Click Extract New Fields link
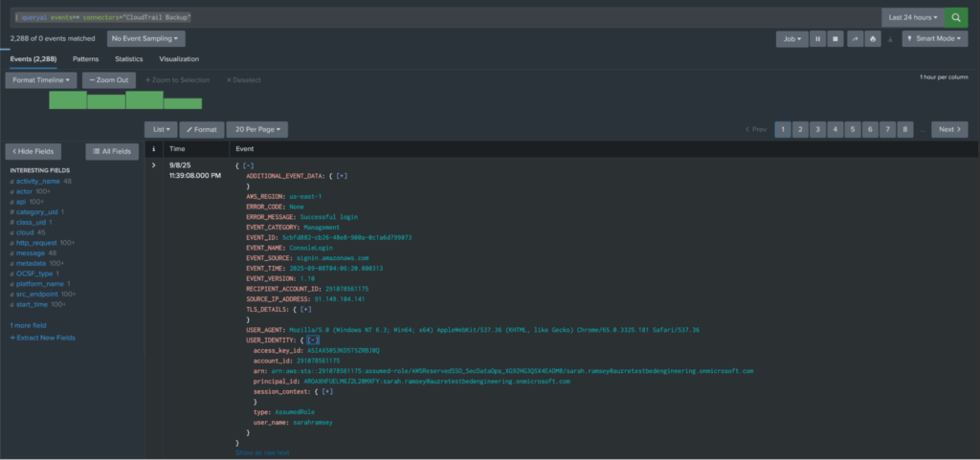 (42, 338)
